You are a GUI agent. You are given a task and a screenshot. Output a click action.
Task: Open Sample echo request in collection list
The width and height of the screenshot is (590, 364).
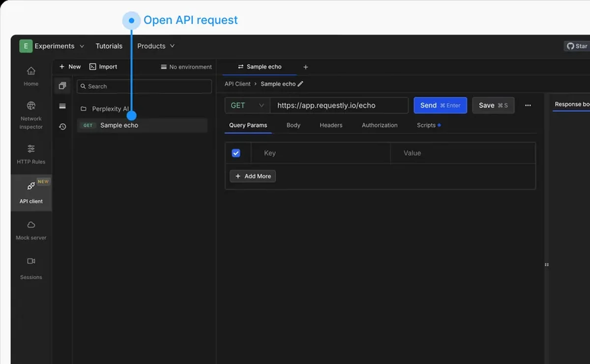[x=143, y=125]
